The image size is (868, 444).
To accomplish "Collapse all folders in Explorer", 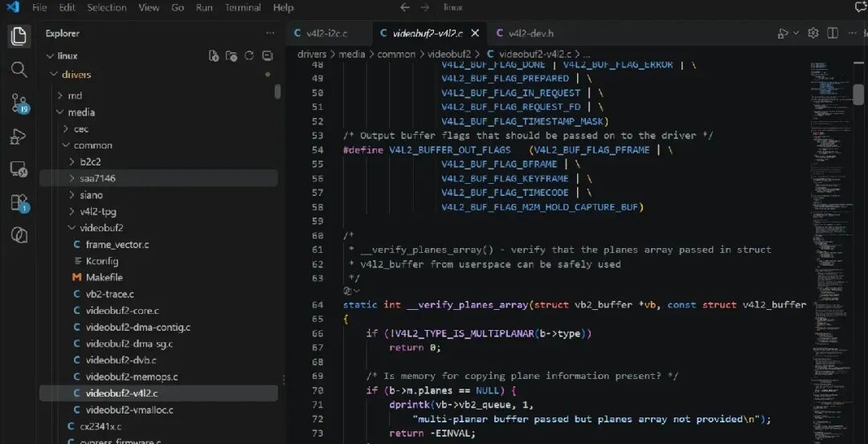I will [268, 56].
